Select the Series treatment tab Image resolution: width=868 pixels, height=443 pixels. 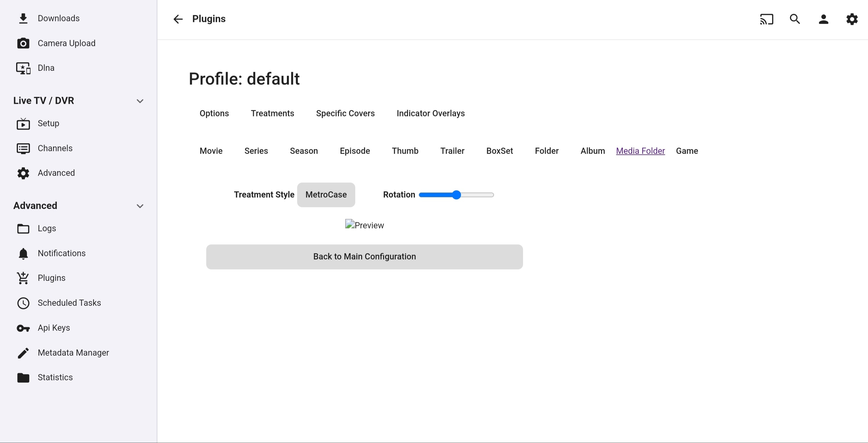(x=256, y=151)
